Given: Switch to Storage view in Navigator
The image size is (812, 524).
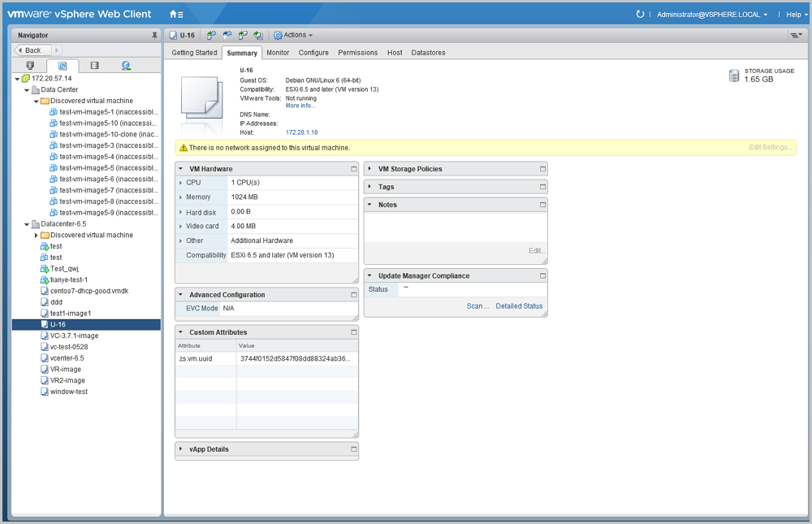Looking at the screenshot, I should [94, 66].
